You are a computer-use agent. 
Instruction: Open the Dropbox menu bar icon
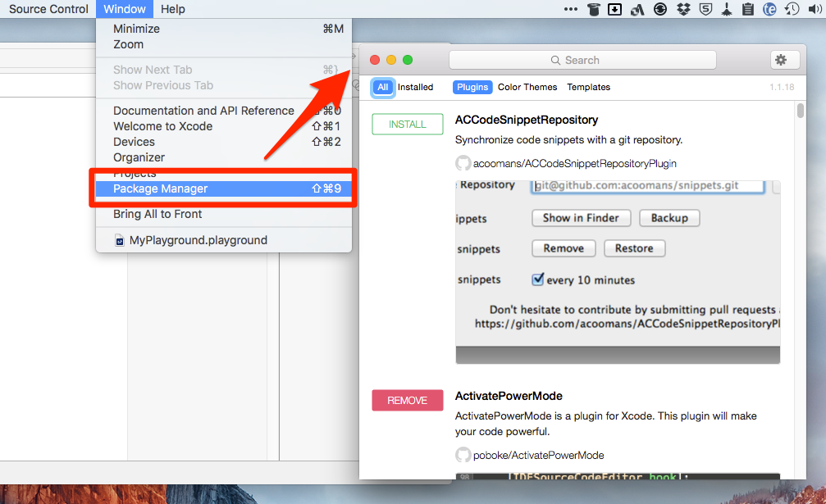pos(683,9)
